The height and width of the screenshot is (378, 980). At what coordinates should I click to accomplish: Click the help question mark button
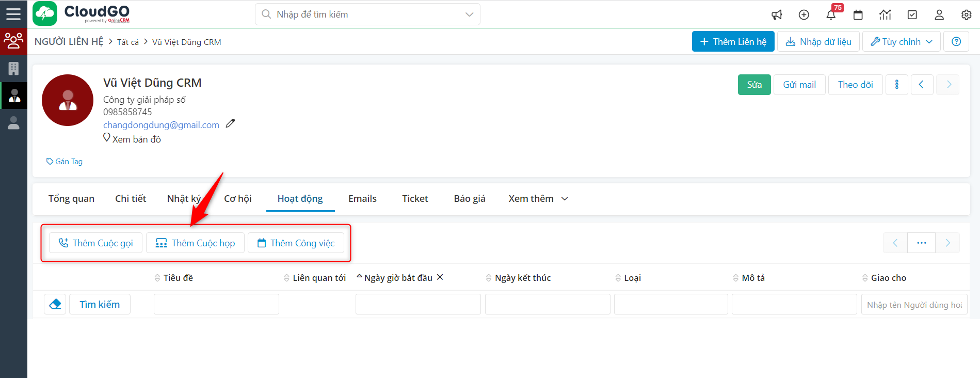click(x=956, y=41)
